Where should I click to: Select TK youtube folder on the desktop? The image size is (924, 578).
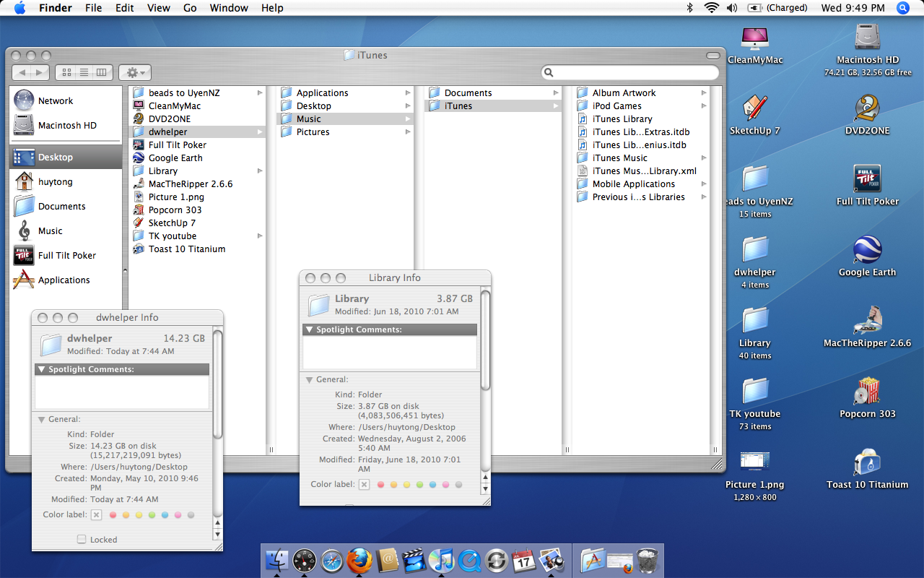pyautogui.click(x=755, y=391)
